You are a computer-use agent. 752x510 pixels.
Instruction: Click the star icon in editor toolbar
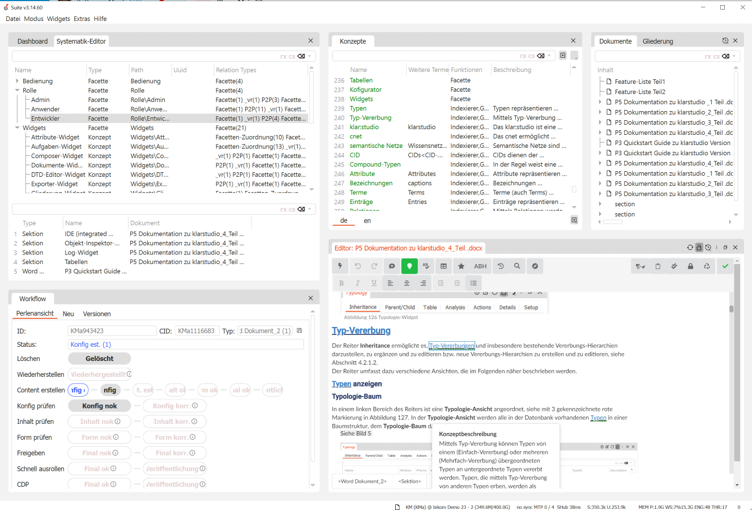461,266
